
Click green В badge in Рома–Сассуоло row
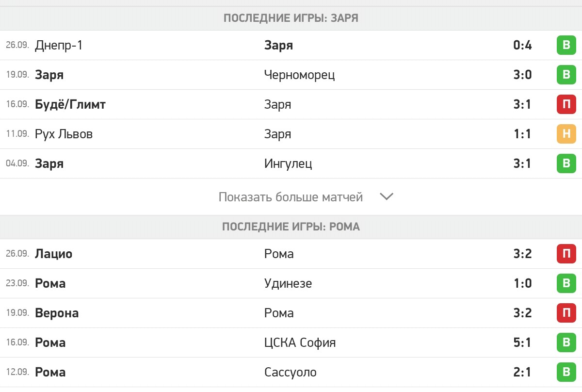coord(566,373)
